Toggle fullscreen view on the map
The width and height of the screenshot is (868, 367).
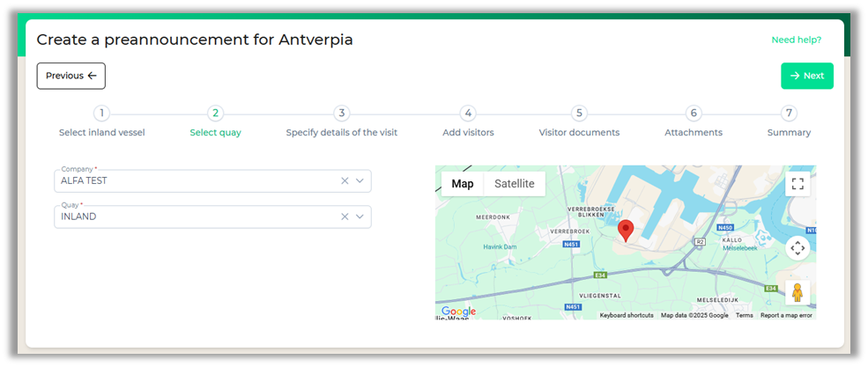tap(798, 184)
